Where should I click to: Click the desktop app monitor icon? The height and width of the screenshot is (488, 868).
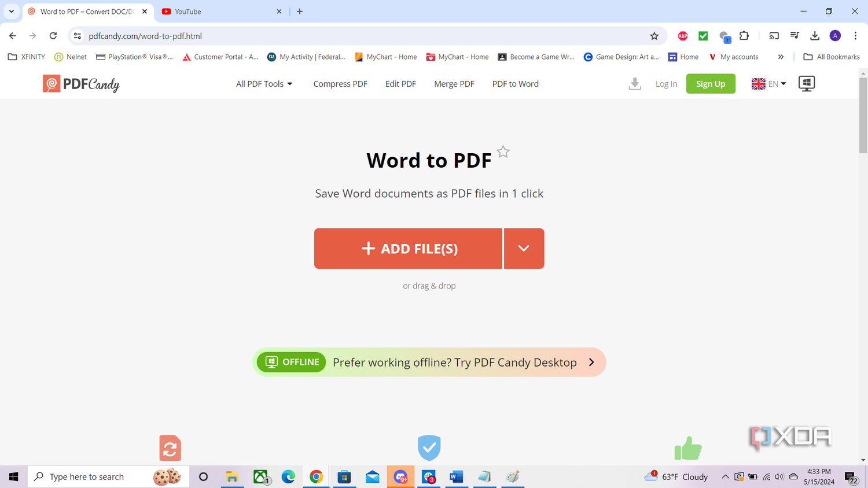click(x=807, y=84)
